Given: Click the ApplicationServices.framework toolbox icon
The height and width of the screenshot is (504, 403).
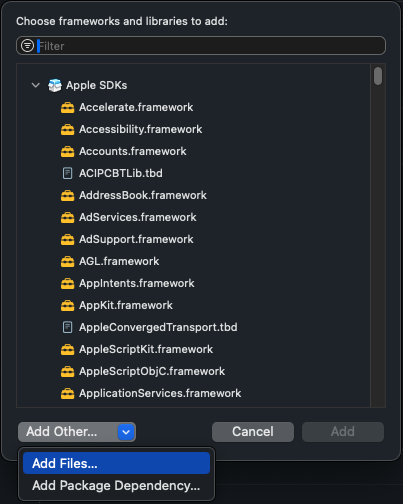Looking at the screenshot, I should point(68,393).
